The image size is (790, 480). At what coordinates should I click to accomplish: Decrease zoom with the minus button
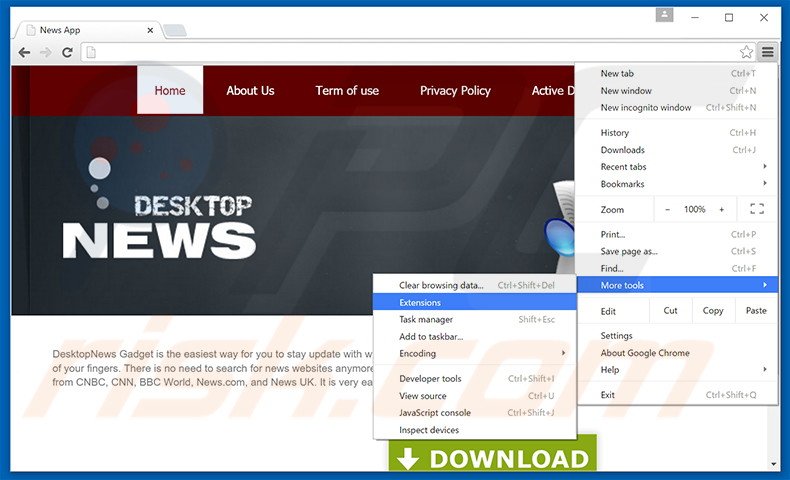pyautogui.click(x=668, y=209)
